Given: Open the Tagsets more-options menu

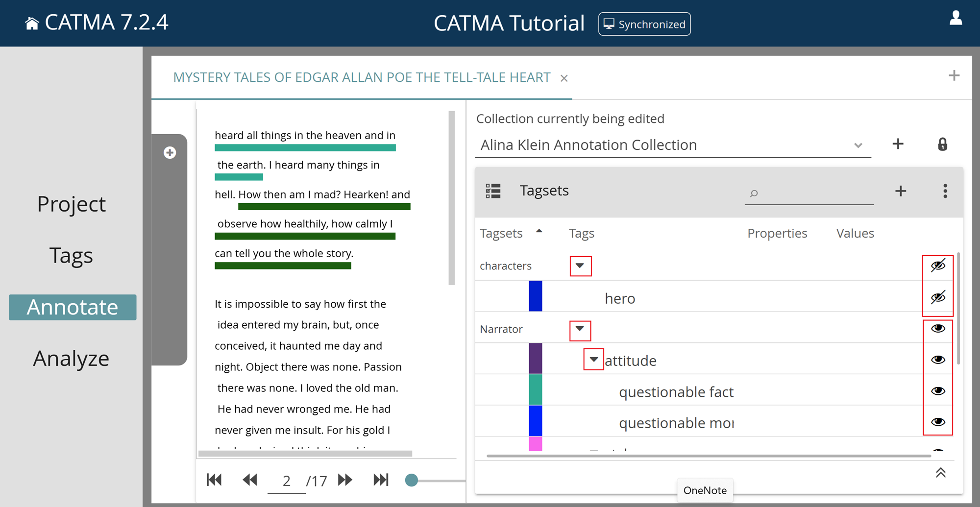Looking at the screenshot, I should click(x=945, y=192).
